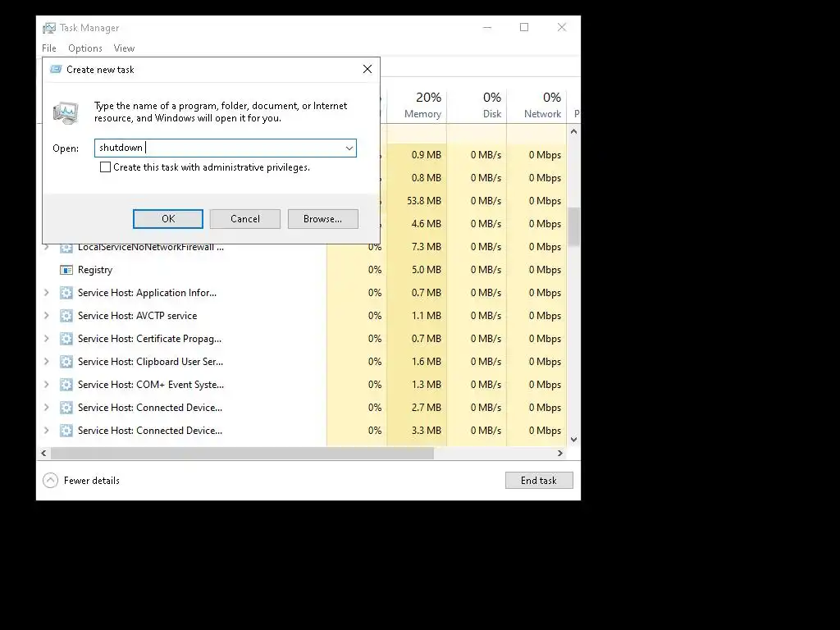Click the gear icon for COM+ Event Syste...
Viewport: 840px width, 630px height.
(x=66, y=386)
